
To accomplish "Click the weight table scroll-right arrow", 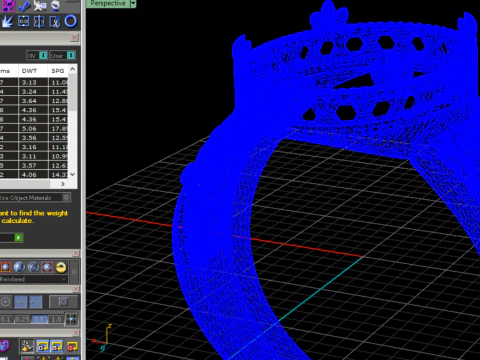I will tap(63, 184).
